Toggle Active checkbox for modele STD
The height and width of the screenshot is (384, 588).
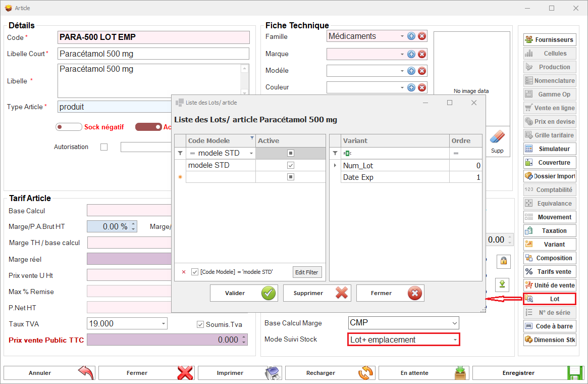(x=291, y=165)
